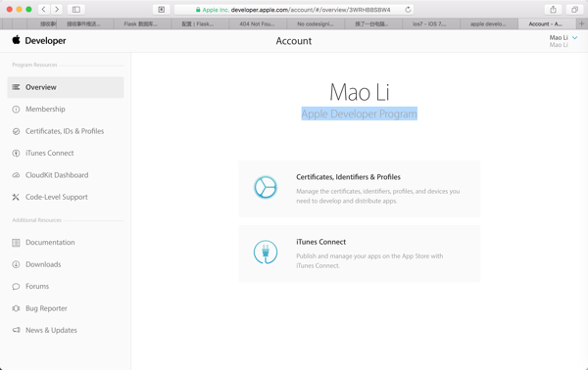Click the Certificates, IDs & Profiles checkmark icon
Image resolution: width=588 pixels, height=370 pixels.
click(x=16, y=131)
